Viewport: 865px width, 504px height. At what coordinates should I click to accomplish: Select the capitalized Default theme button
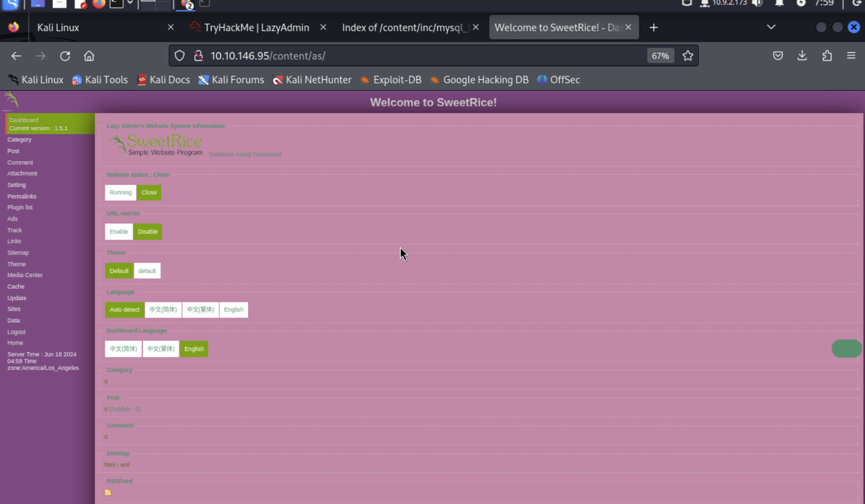tap(119, 271)
